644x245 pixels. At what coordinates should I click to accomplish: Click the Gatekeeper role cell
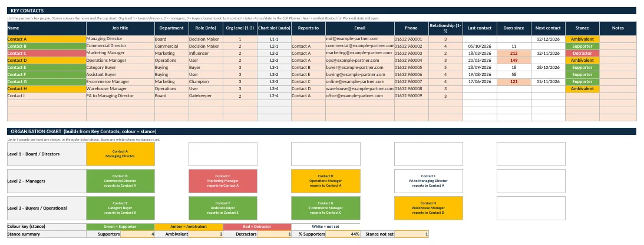(x=206, y=96)
